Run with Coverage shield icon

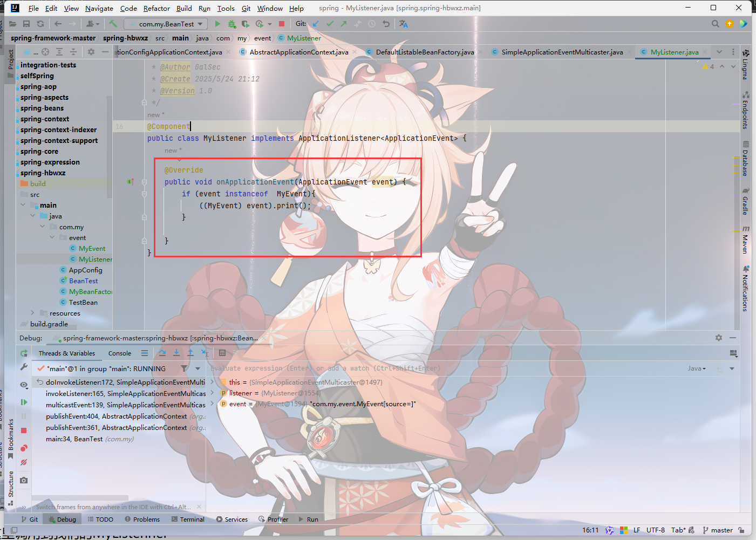[x=245, y=24]
